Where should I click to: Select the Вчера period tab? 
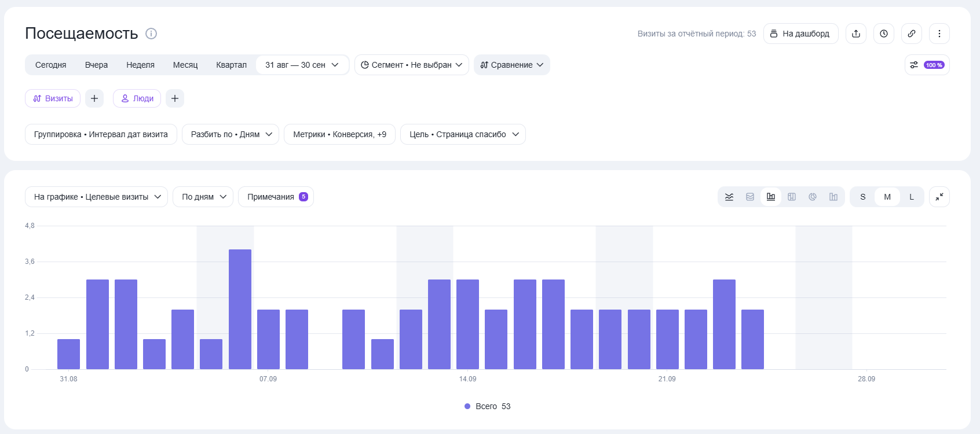(x=96, y=65)
